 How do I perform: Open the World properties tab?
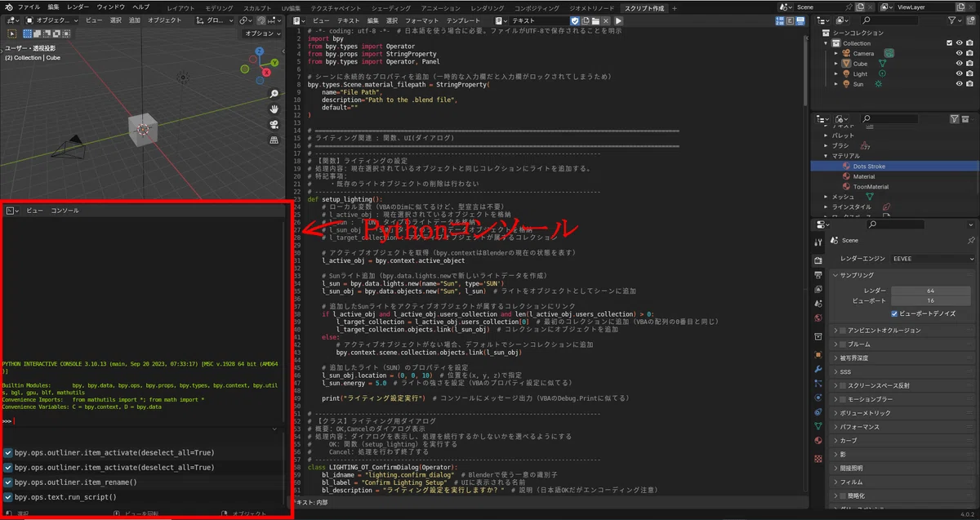[818, 318]
